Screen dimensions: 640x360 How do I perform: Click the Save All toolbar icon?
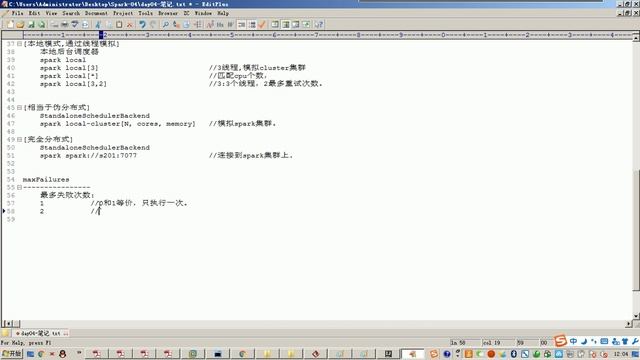42,24
